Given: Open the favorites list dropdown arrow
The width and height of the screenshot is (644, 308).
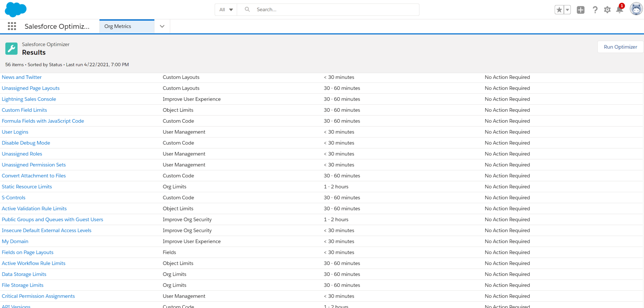Looking at the screenshot, I should pyautogui.click(x=567, y=10).
